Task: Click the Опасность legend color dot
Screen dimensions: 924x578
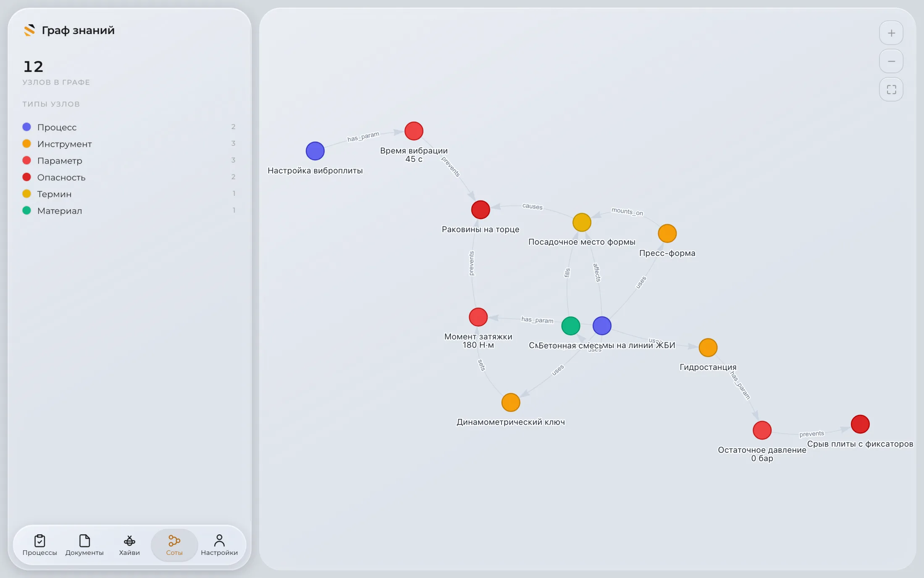Action: (26, 177)
